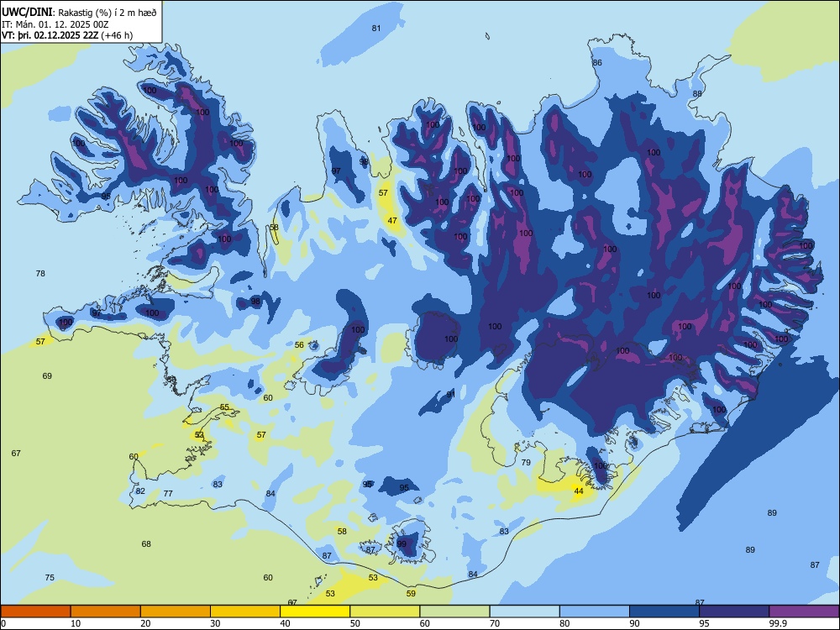Select the purple above-99.9 legend swatch
Screen dimensions: 840x630
[x=804, y=612]
